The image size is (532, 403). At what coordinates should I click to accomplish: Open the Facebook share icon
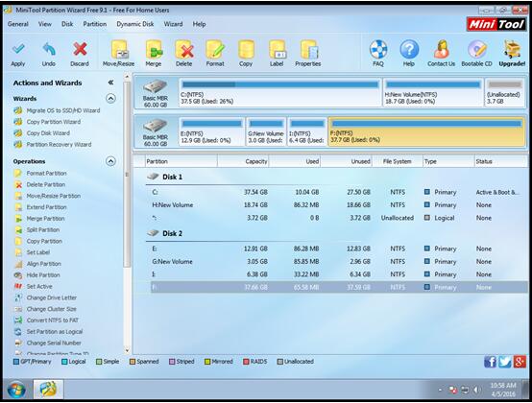tap(490, 362)
